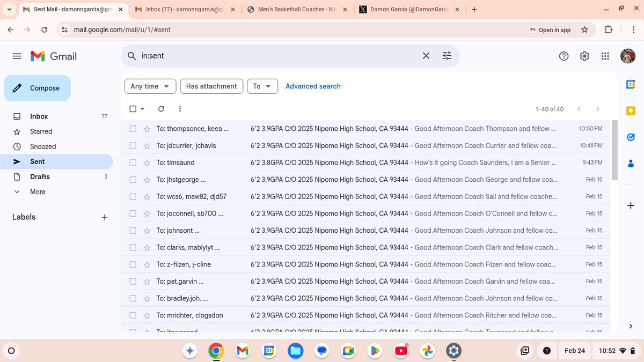
Task: Open Files app from the shelf
Action: [x=295, y=351]
